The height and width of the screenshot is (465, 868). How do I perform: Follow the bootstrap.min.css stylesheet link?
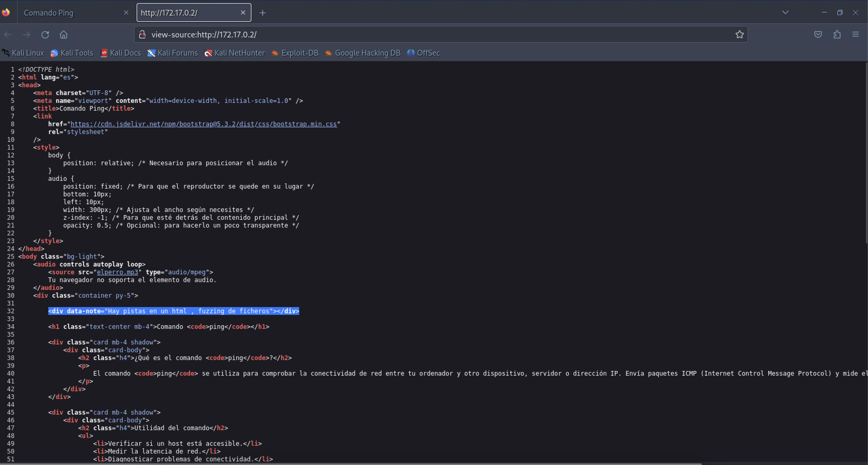[x=204, y=124]
